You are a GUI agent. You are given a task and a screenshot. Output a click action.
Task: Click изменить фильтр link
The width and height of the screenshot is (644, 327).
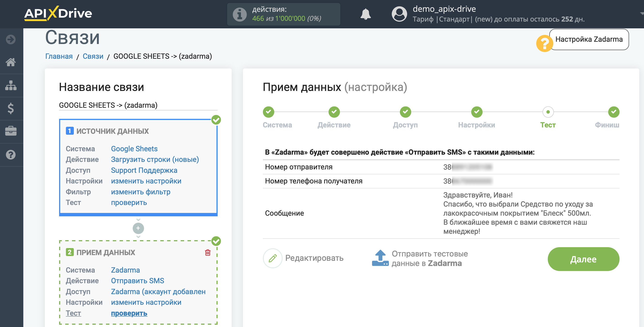coord(141,192)
